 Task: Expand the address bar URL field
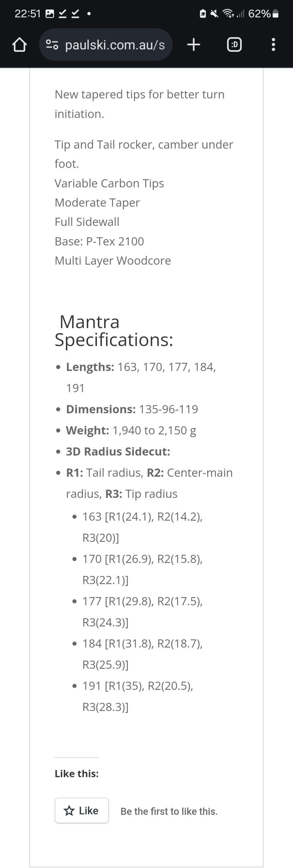pos(115,44)
